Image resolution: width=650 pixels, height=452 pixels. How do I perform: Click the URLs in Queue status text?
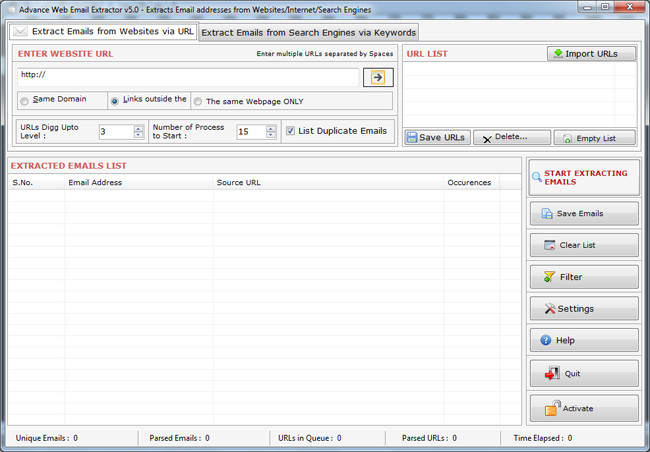coord(310,438)
